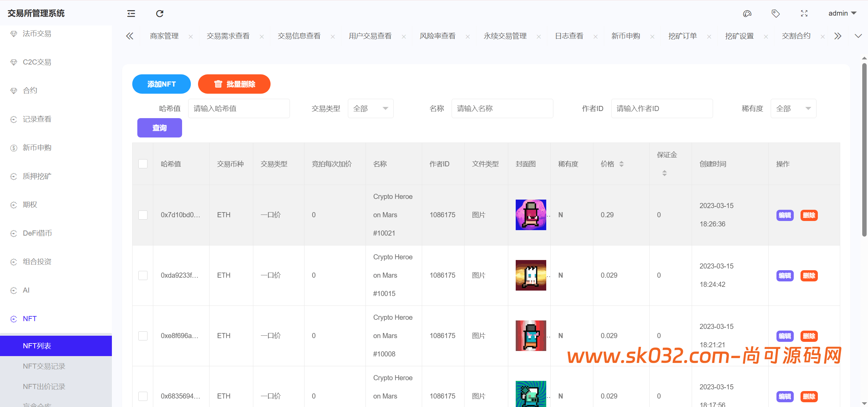Check the select-all checkbox in table header
The width and height of the screenshot is (868, 407).
[143, 164]
